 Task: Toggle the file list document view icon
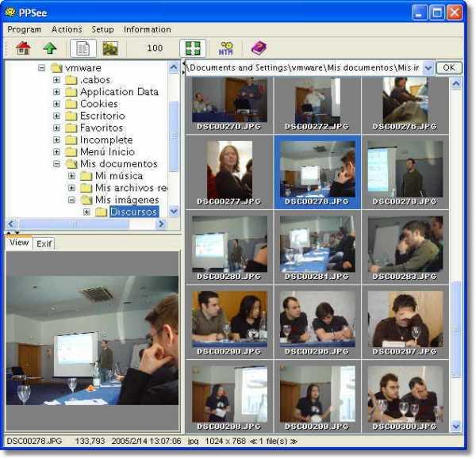click(x=83, y=48)
